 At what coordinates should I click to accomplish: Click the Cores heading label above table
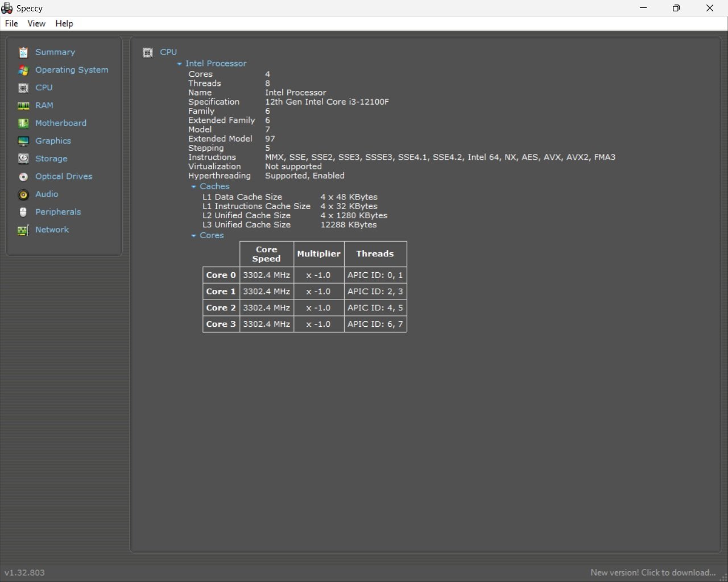click(x=212, y=235)
